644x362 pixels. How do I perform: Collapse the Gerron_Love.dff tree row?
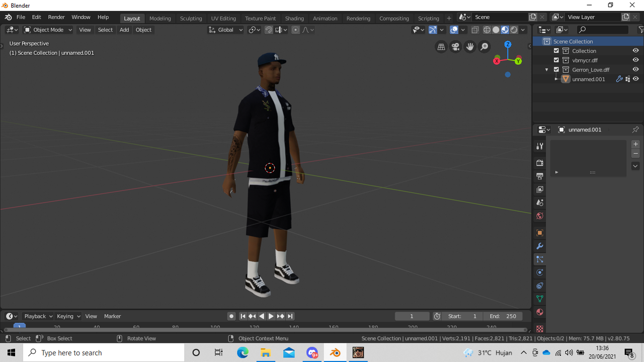click(547, 70)
